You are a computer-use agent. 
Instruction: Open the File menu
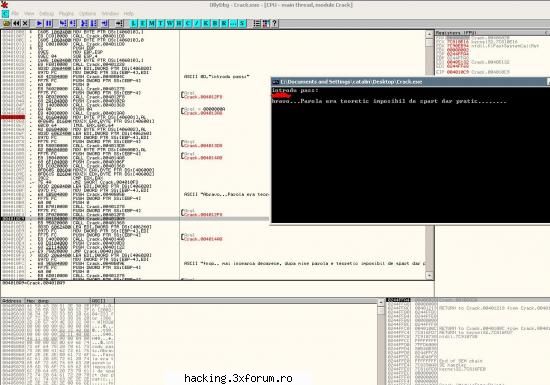coord(15,13)
